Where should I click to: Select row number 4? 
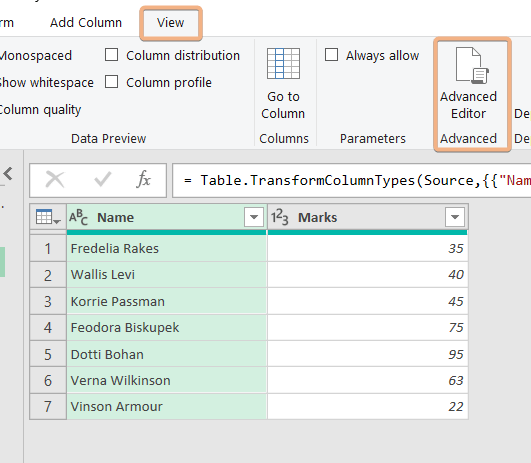tap(48, 328)
